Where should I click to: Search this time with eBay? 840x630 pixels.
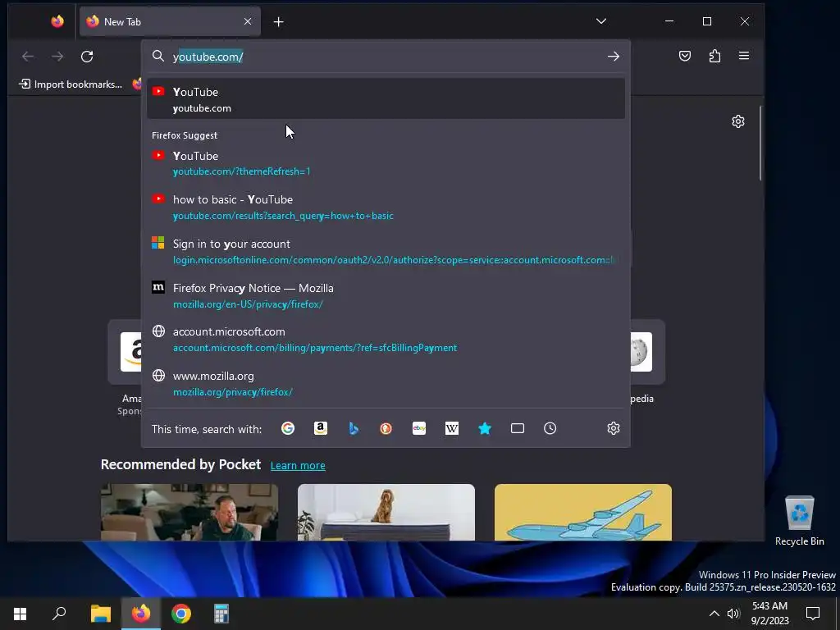(419, 428)
